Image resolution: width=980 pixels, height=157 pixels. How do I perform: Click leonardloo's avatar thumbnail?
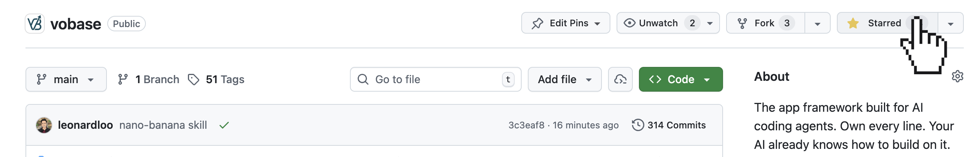pos(44,125)
